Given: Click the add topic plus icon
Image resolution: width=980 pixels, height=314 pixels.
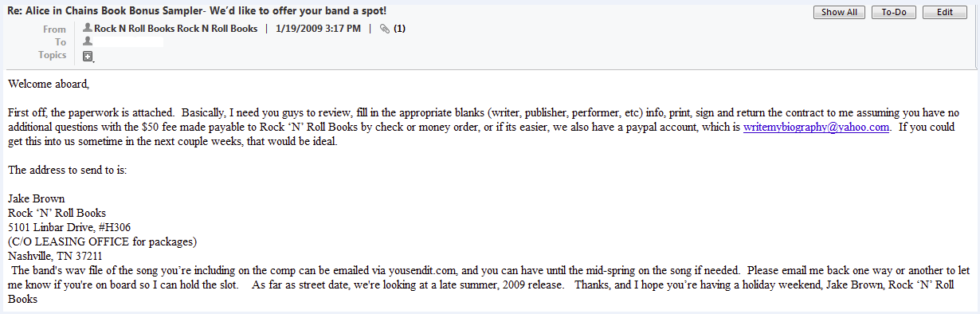Looking at the screenshot, I should tap(88, 56).
